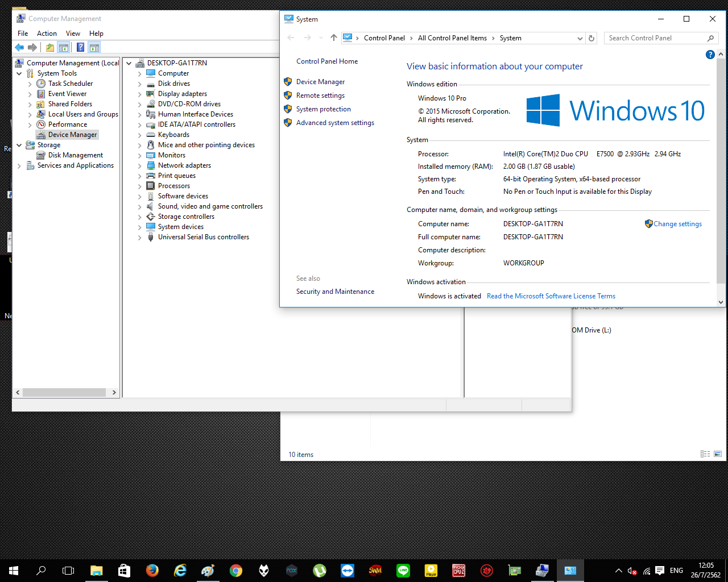Open the Device Manager link in System window
728x582 pixels.
[x=320, y=82]
